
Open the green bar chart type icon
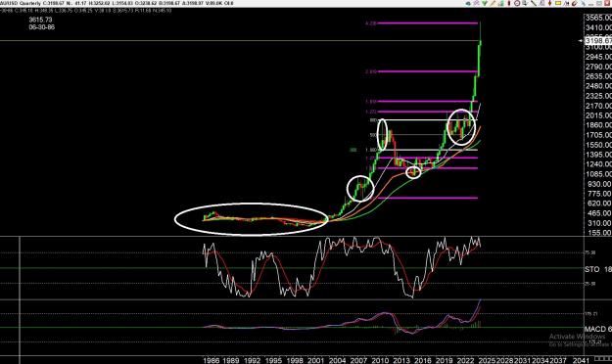click(501, 3)
